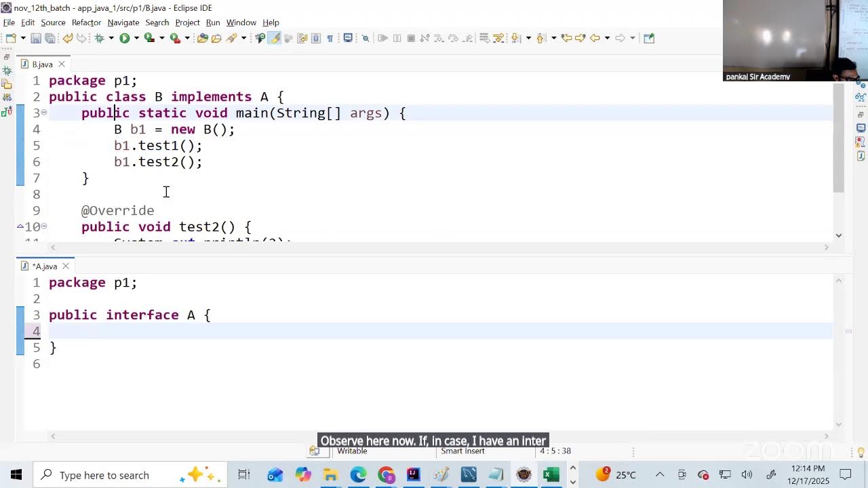Open the Navigate menu
The width and height of the screenshot is (868, 488).
123,22
